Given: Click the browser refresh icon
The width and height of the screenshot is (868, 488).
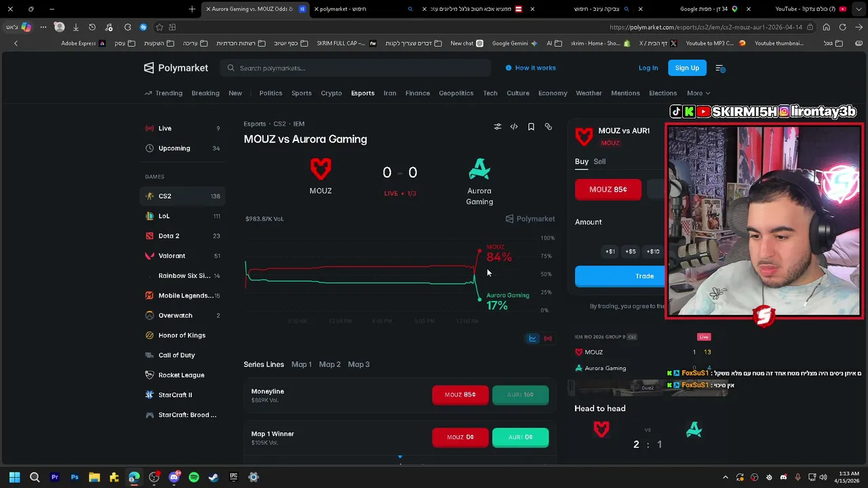Looking at the screenshot, I should [x=842, y=27].
